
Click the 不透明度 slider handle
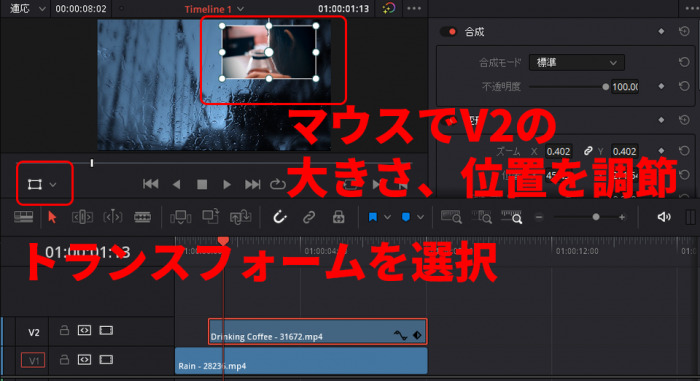coord(605,87)
